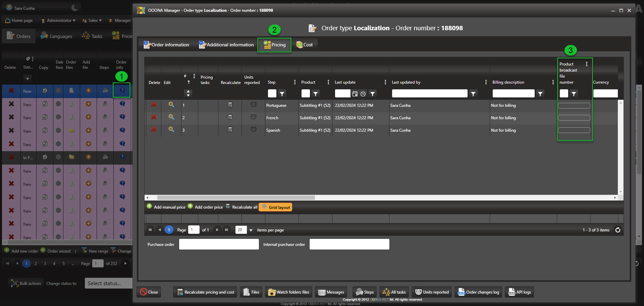Delete the Portuguese pricing row

153,105
